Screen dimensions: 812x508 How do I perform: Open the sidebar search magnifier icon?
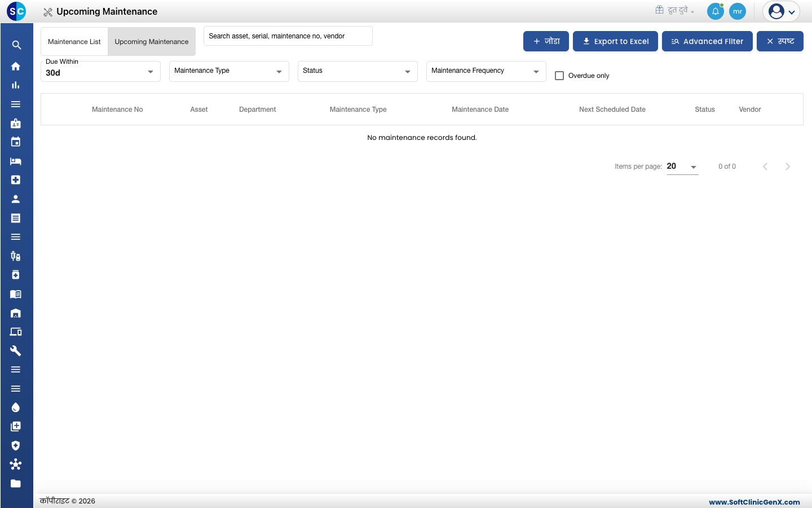[x=16, y=45]
